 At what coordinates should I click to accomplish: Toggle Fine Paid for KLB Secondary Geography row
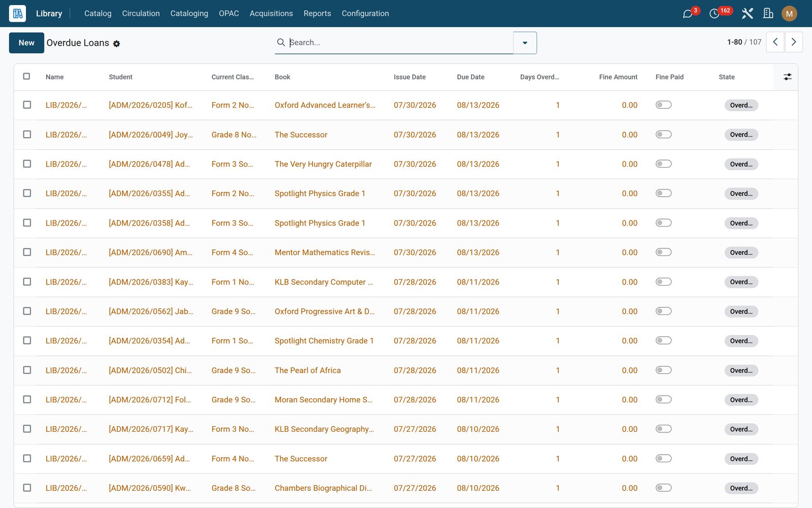pyautogui.click(x=663, y=429)
